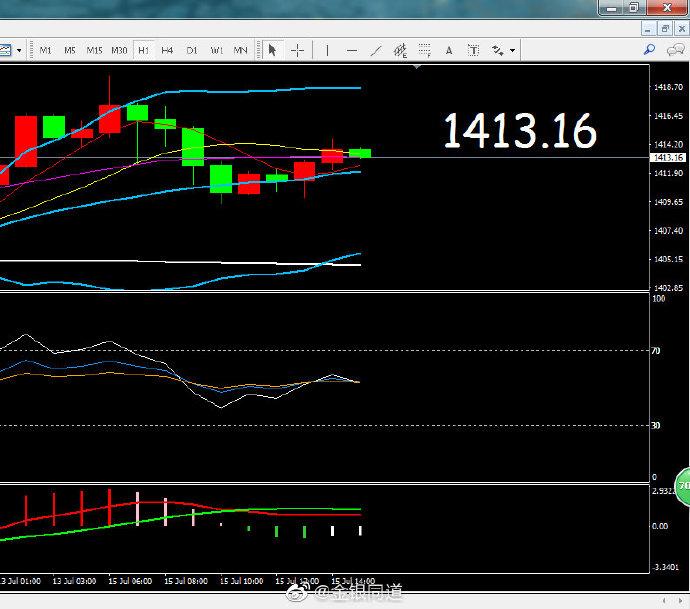Activate the crosshair tool
This screenshot has height=609, width=690.
[x=297, y=50]
